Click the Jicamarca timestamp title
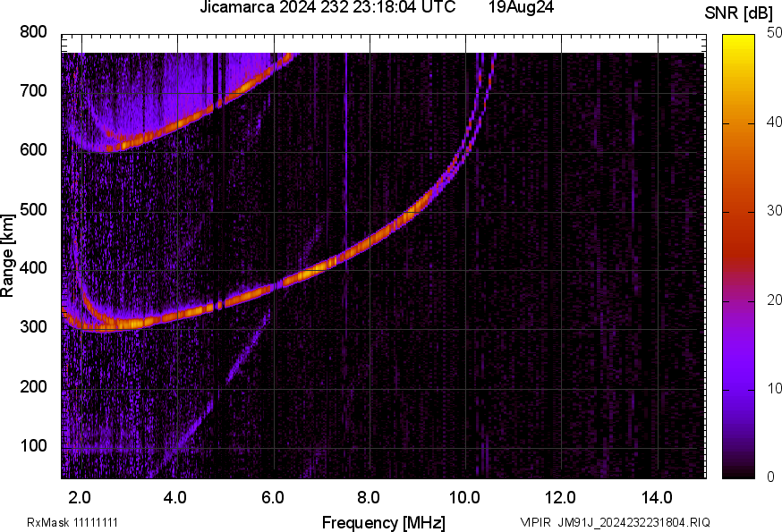This screenshot has height=532, width=782. click(327, 7)
